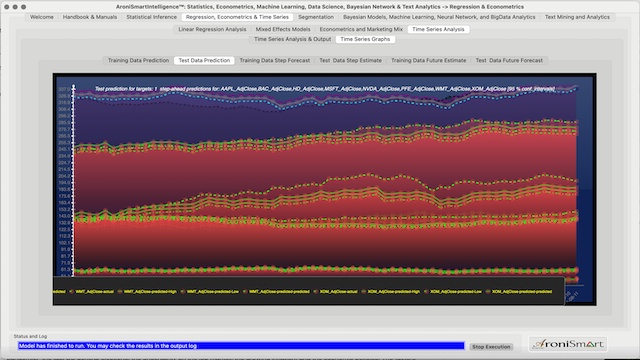Open the Linear Regression Analysis tab
This screenshot has height=360, width=640.
pos(212,29)
